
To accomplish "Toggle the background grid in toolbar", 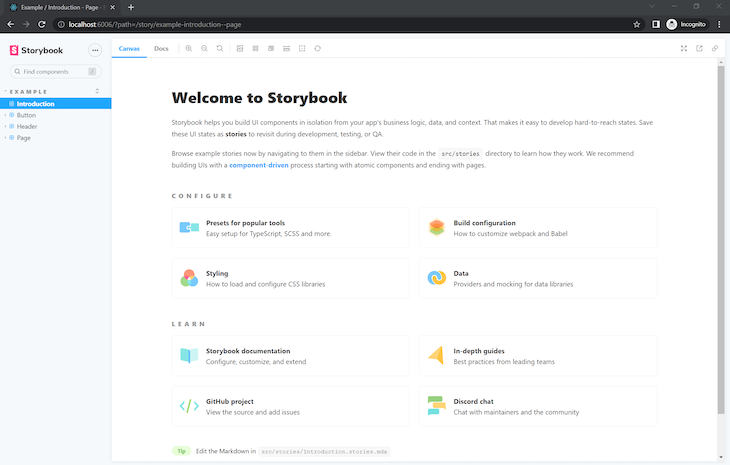I will click(255, 48).
